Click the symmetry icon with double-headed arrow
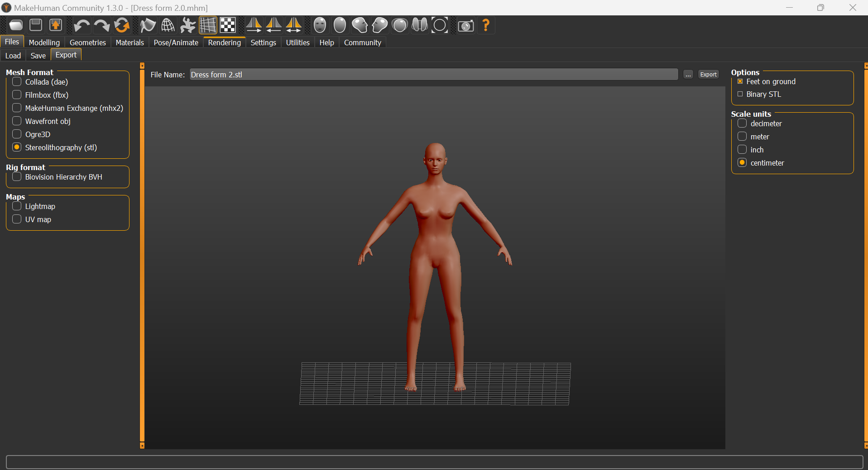Image resolution: width=868 pixels, height=470 pixels. pyautogui.click(x=294, y=25)
